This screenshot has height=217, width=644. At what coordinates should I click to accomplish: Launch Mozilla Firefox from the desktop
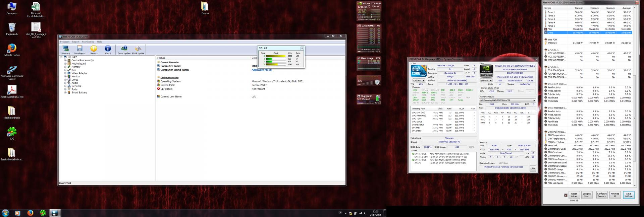12,50
